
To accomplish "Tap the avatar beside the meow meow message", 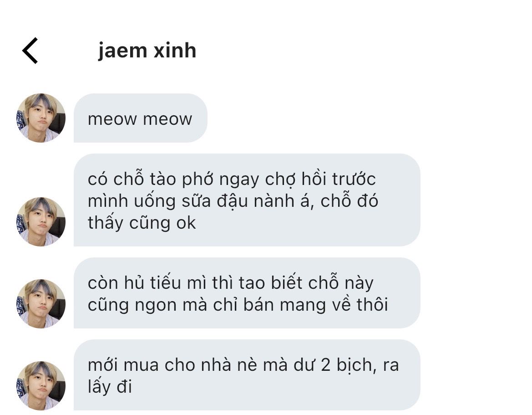I will pyautogui.click(x=41, y=118).
